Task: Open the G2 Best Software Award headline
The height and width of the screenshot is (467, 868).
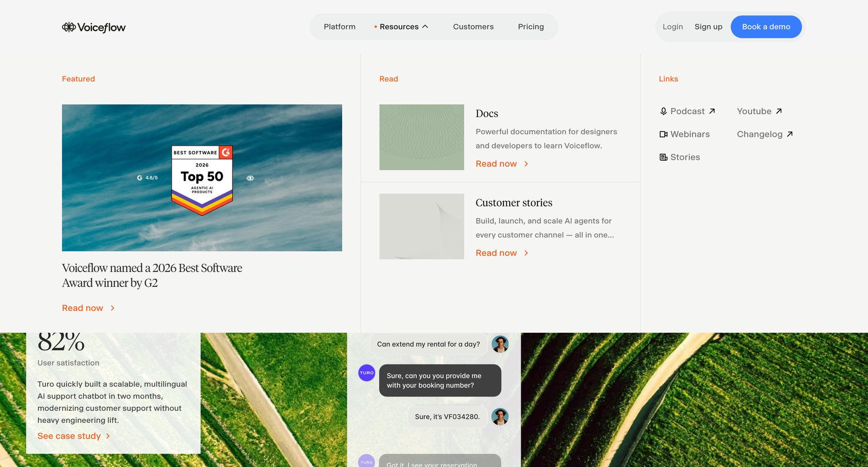Action: coord(152,275)
